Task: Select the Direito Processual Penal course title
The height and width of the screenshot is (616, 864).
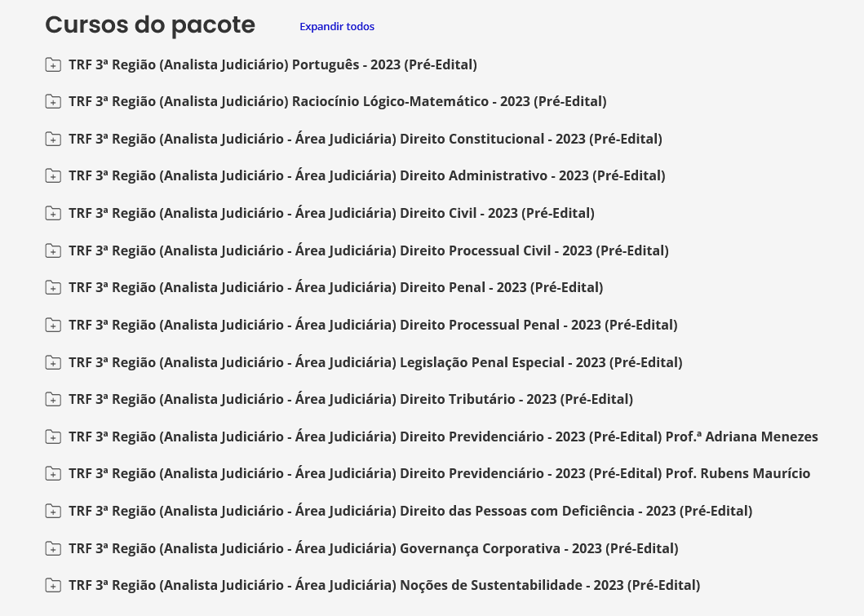Action: click(x=373, y=325)
